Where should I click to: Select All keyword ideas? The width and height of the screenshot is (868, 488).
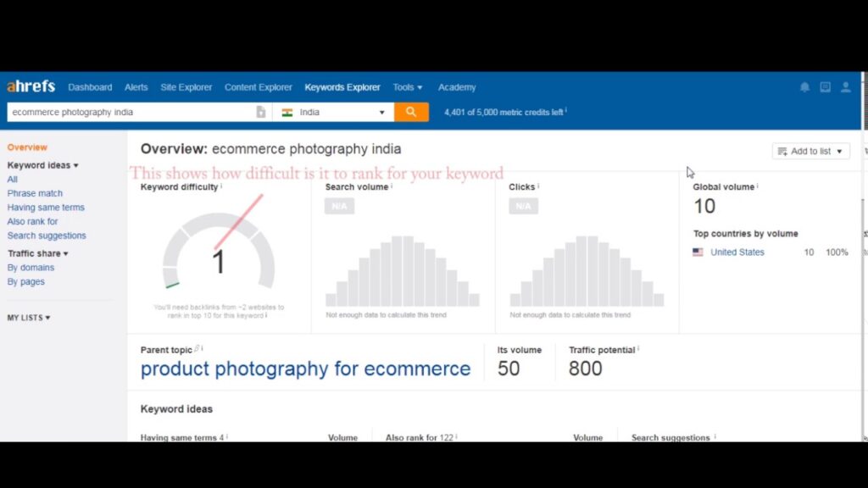[12, 180]
